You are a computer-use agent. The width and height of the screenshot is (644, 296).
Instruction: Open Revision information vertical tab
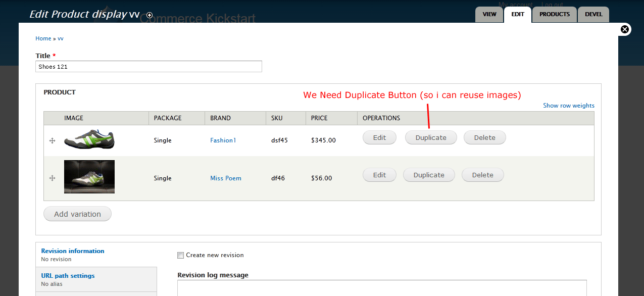pos(73,251)
